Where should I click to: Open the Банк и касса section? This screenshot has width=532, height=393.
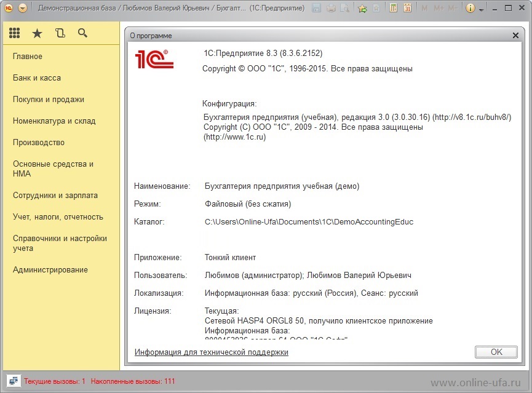click(x=37, y=77)
